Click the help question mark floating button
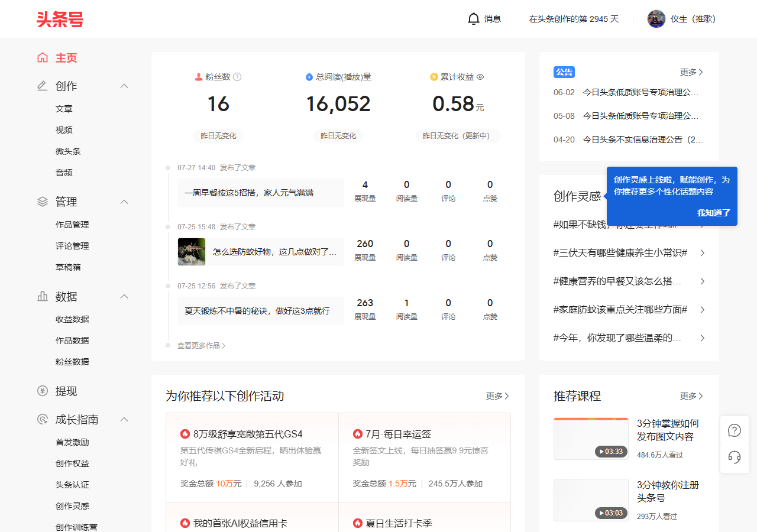This screenshot has width=757, height=532. pyautogui.click(x=735, y=430)
